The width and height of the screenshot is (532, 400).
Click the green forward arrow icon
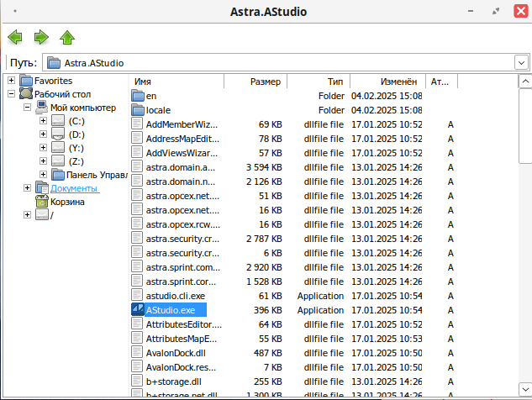point(40,37)
